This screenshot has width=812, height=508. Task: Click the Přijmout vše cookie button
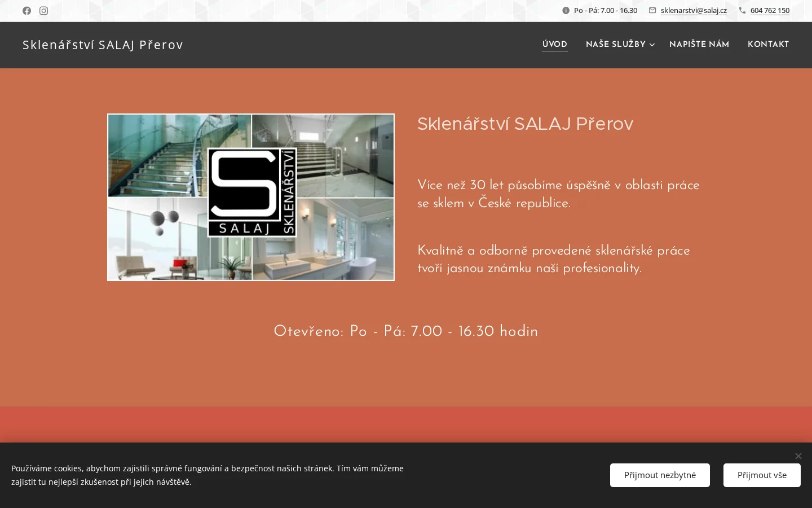coord(762,475)
